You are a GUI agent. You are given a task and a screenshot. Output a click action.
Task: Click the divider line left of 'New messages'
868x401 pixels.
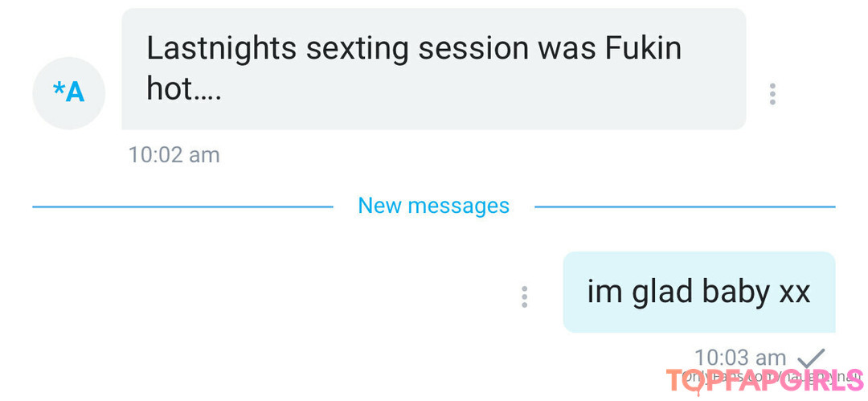click(182, 207)
